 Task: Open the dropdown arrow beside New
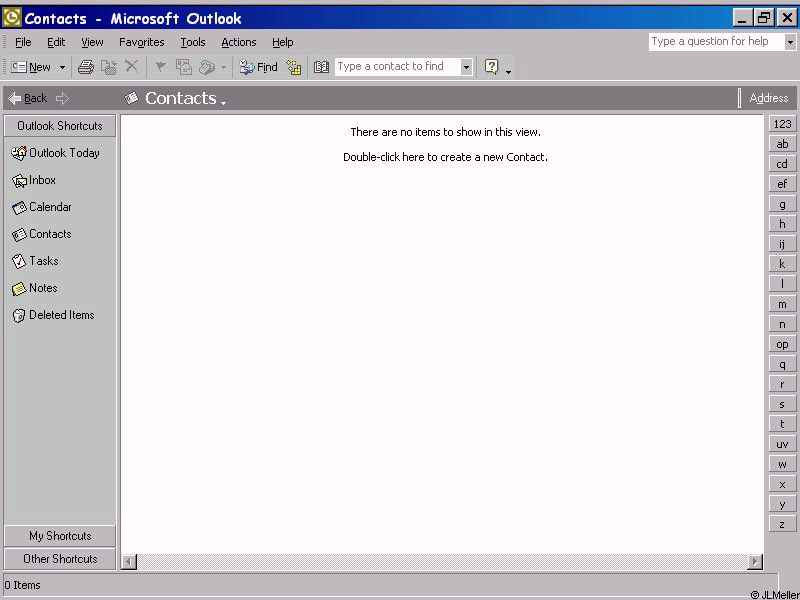62,67
